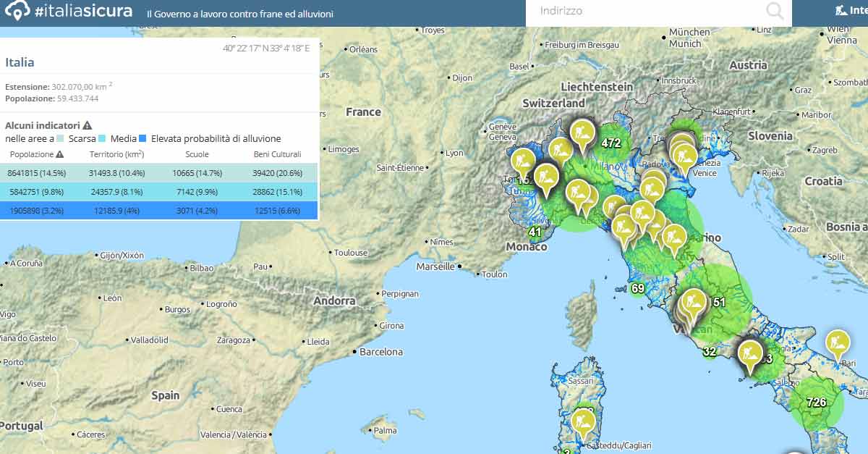Click the header tagline about frane ed alluvioni

pos(239,14)
